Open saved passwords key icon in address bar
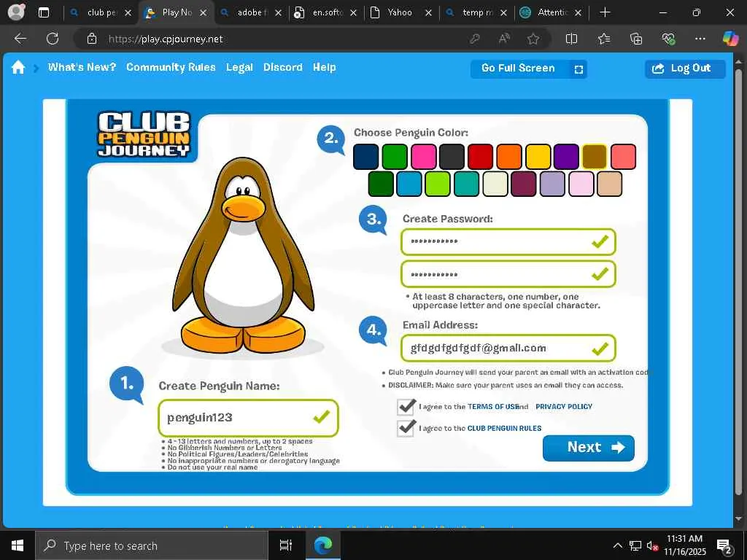This screenshot has height=560, width=747. click(x=474, y=39)
